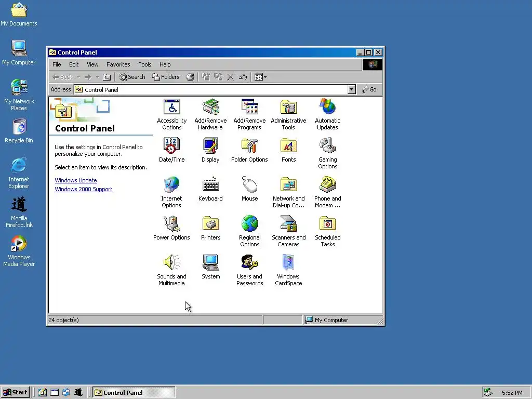Image resolution: width=532 pixels, height=399 pixels.
Task: Open the View menu
Action: pyautogui.click(x=92, y=64)
